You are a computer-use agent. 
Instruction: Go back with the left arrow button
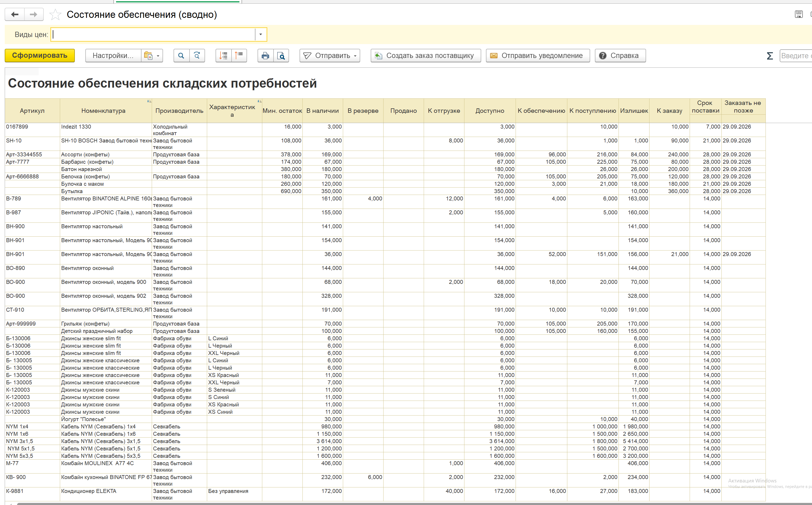click(15, 14)
